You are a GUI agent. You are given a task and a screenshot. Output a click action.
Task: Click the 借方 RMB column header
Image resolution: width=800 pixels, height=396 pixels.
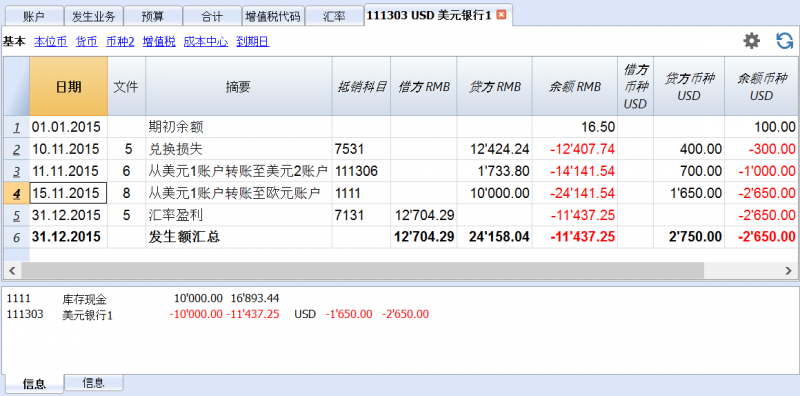(x=424, y=86)
